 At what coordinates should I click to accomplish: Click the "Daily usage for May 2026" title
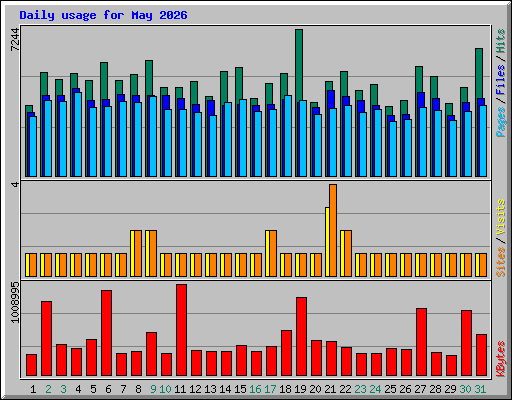(103, 15)
